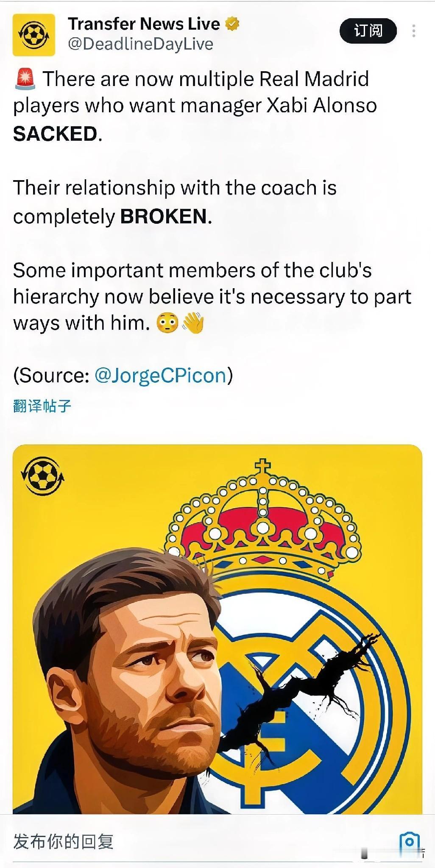The height and width of the screenshot is (868, 435).
Task: Click the soccer ball watermark logo in the image
Action: tap(42, 478)
